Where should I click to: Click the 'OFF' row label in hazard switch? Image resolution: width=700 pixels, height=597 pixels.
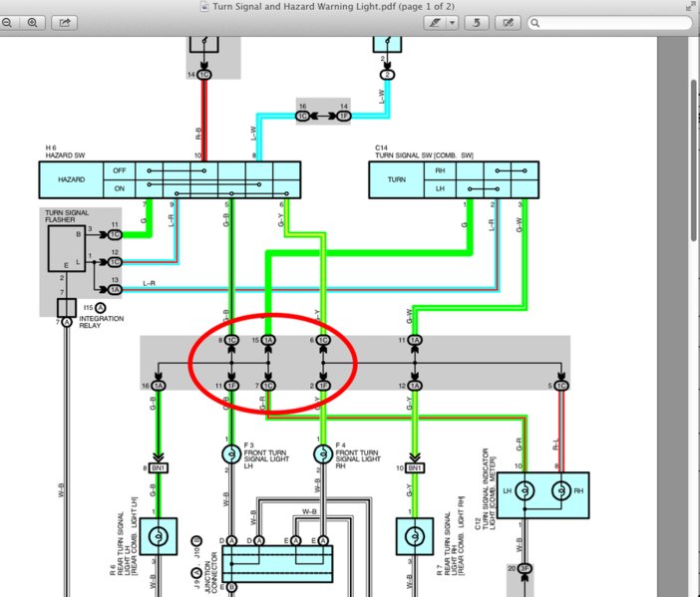click(x=120, y=170)
